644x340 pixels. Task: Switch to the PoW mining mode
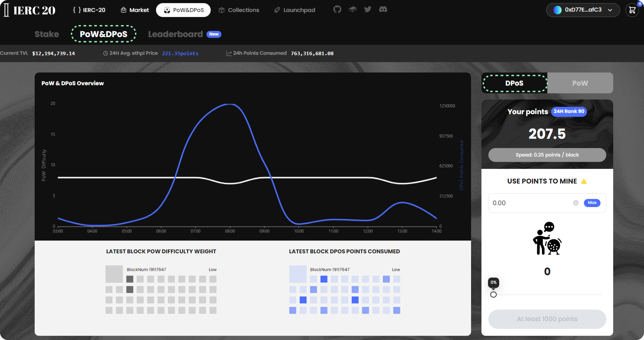(580, 83)
